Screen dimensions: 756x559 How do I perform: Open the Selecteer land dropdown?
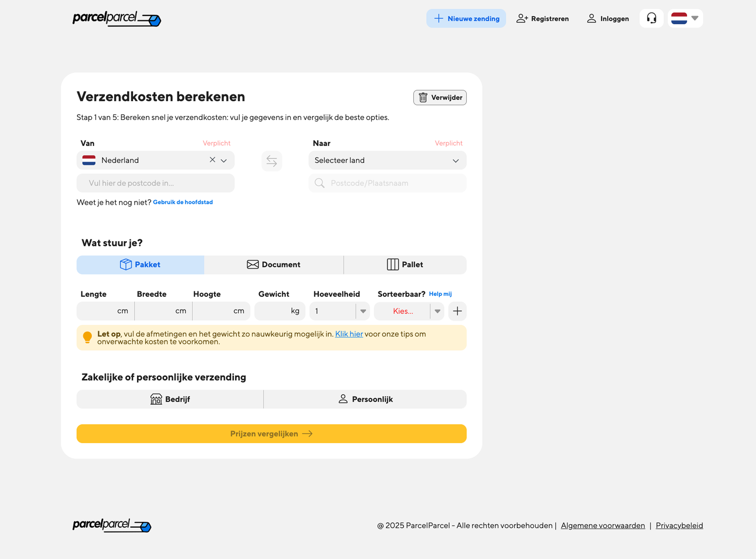coord(387,160)
